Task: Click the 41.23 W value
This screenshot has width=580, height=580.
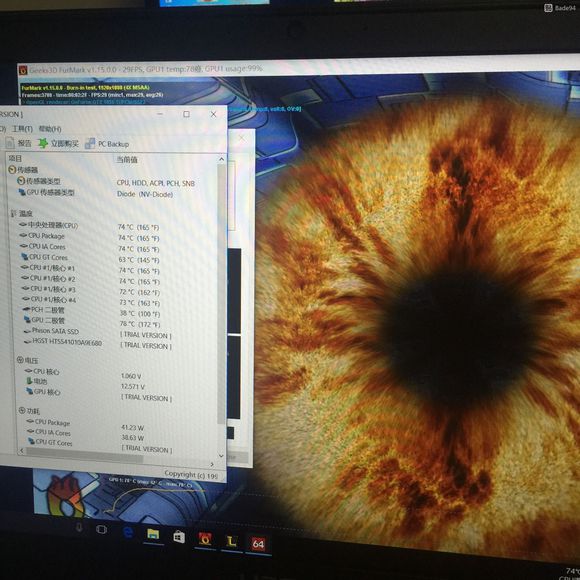Action: (132, 428)
